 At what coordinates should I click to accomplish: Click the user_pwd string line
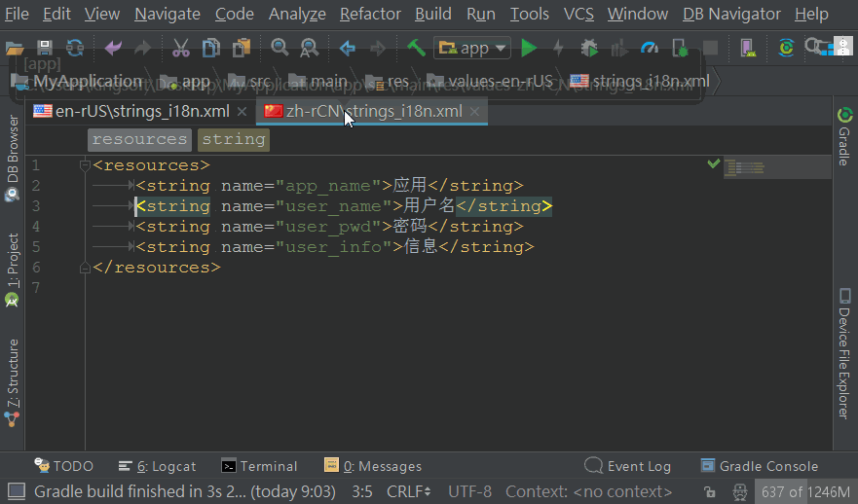click(329, 227)
